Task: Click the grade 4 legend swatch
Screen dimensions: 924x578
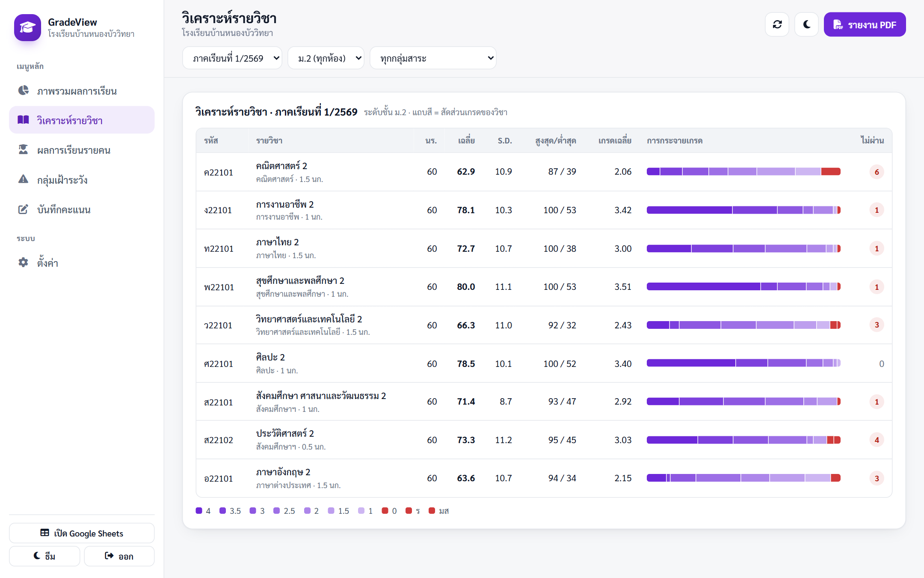Action: point(199,510)
